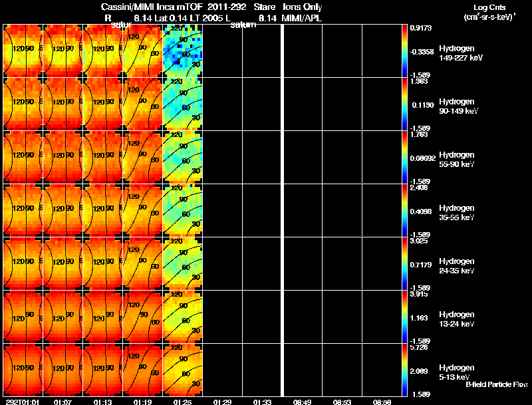Click the '0.4098' color scale value
Viewport: 532px width, 405px height.
click(421, 211)
